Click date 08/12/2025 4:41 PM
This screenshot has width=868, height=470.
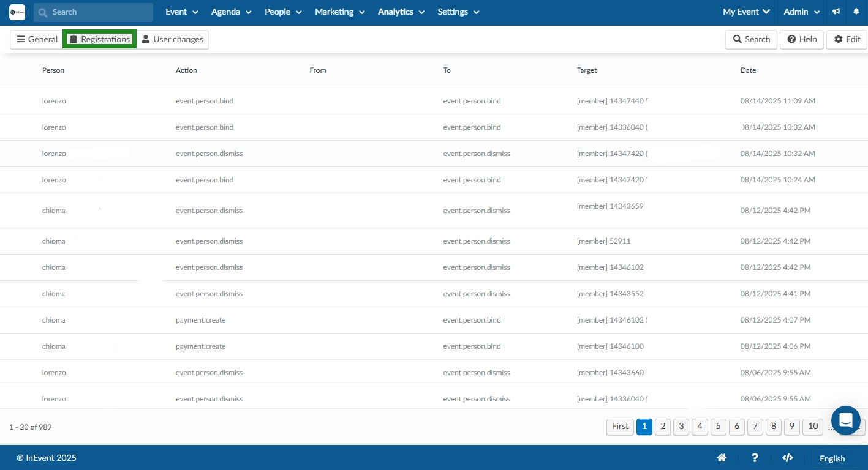776,294
